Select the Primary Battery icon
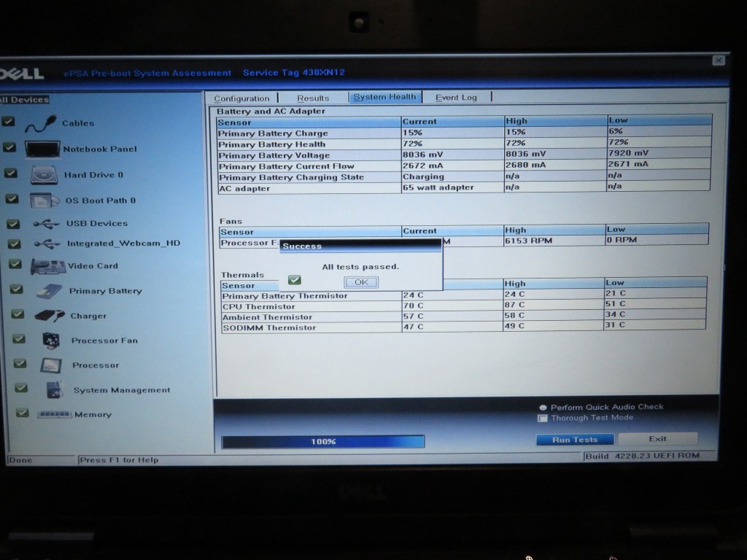This screenshot has width=747, height=560. pos(50,291)
